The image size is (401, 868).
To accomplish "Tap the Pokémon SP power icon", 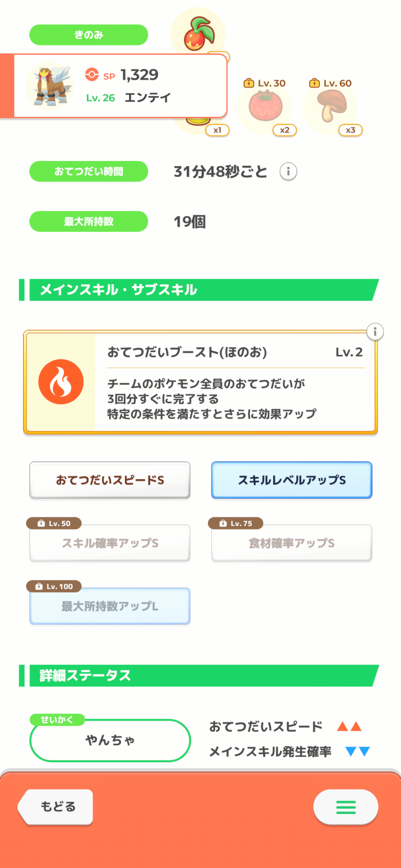I will pos(92,75).
